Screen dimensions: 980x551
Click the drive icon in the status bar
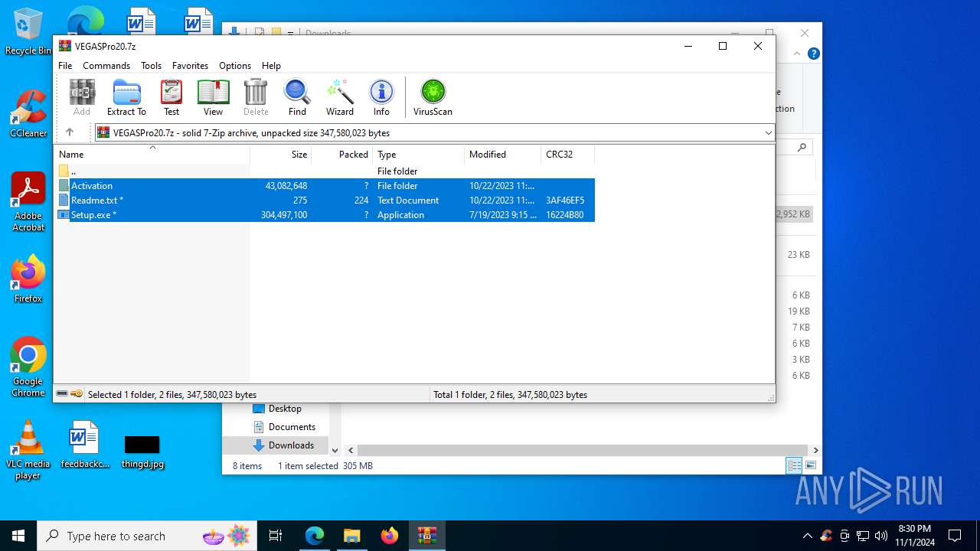62,394
